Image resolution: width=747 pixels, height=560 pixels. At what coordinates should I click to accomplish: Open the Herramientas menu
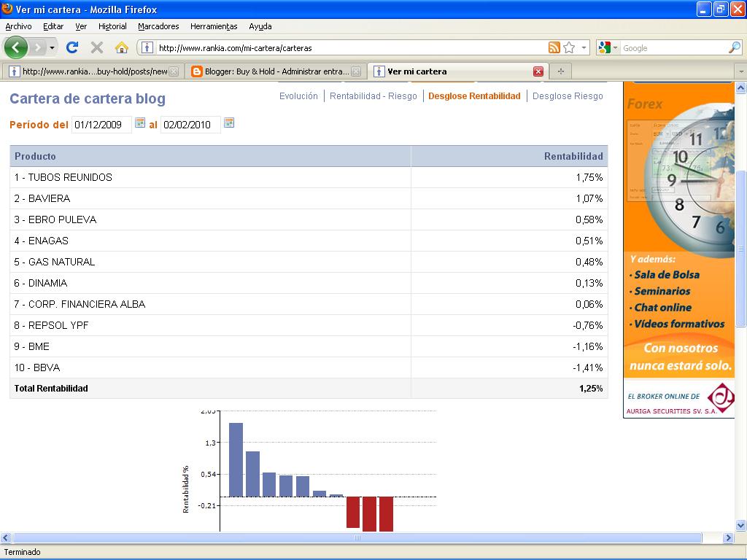(214, 26)
